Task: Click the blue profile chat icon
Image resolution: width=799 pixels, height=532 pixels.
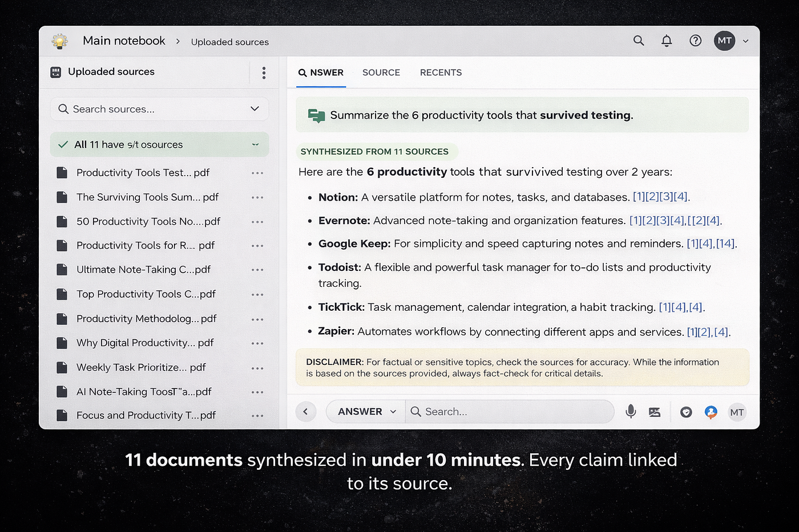Action: 711,412
